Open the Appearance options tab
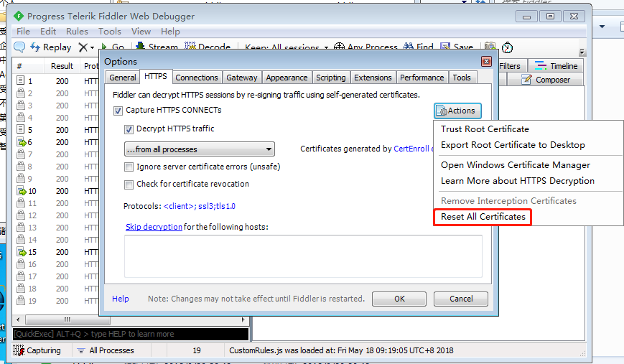 (x=287, y=78)
